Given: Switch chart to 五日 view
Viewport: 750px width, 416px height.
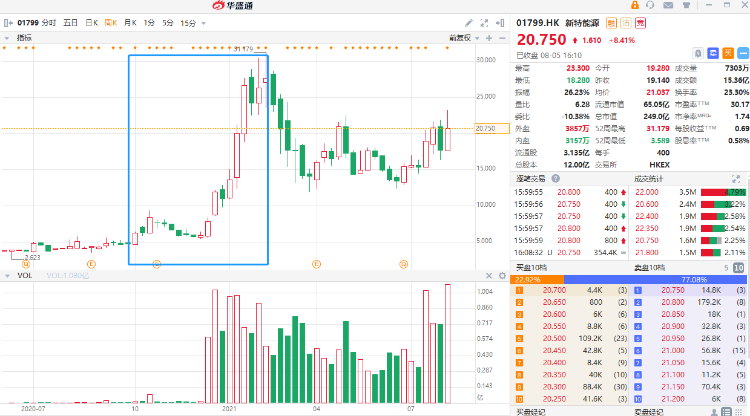Looking at the screenshot, I should pos(70,23).
